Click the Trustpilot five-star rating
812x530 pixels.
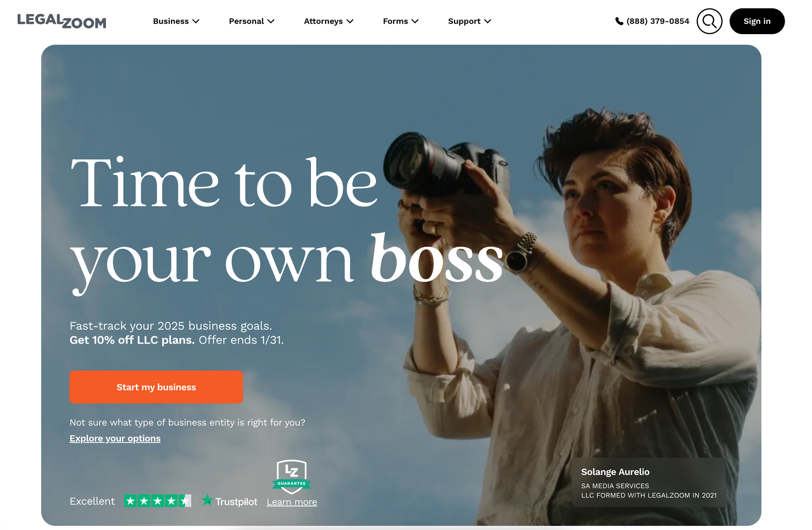(158, 501)
